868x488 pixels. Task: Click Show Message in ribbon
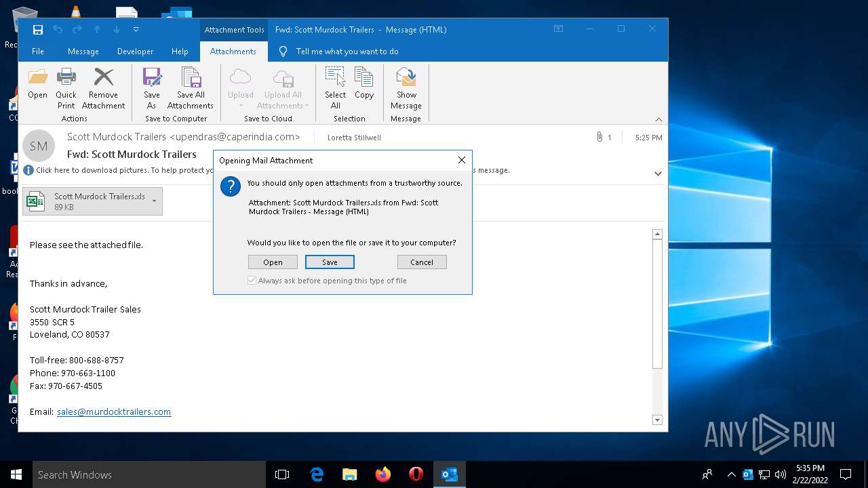click(x=406, y=88)
